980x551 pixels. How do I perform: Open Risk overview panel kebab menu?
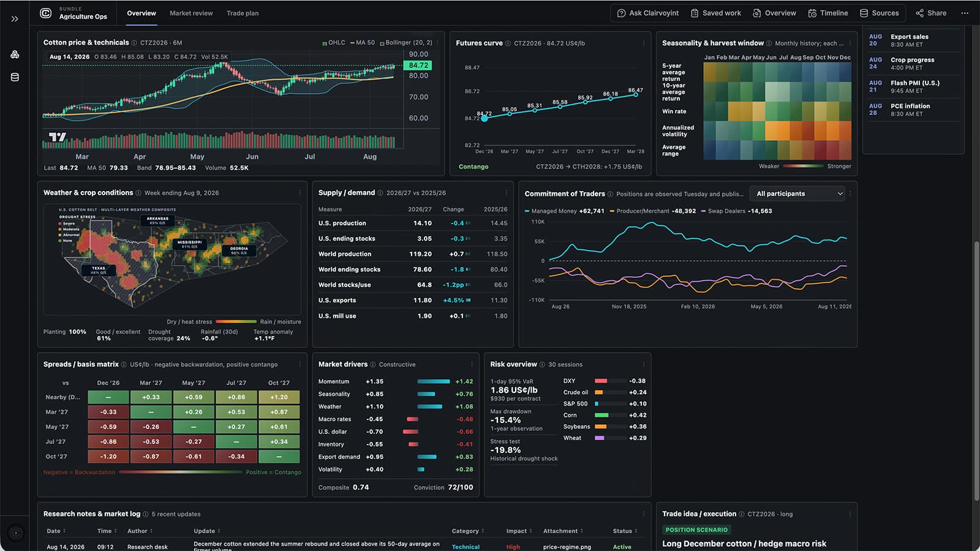(x=643, y=364)
